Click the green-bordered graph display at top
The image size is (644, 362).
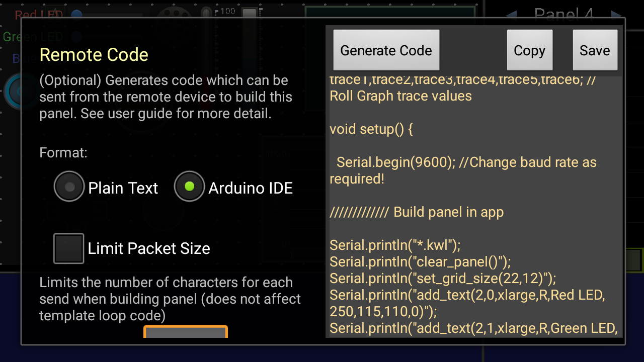tap(390, 12)
